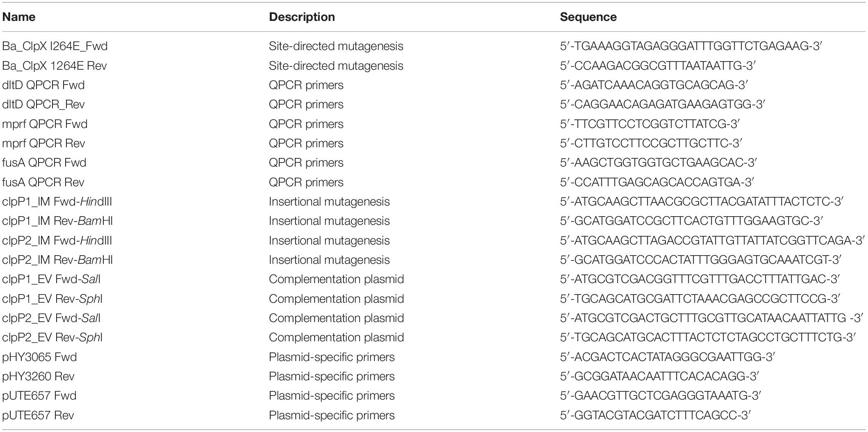Click the clpP2_EV Rev-SphI primer name

coord(52,337)
